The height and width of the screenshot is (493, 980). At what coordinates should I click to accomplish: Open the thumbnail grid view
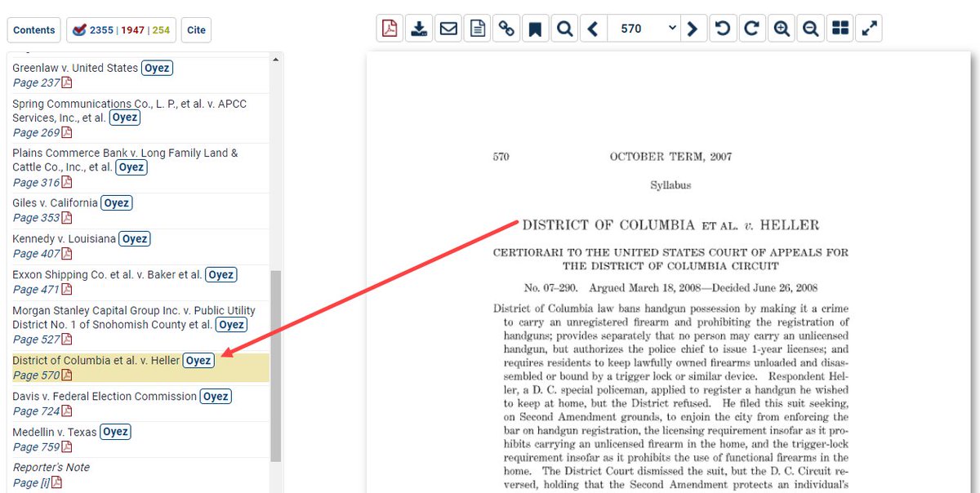840,27
